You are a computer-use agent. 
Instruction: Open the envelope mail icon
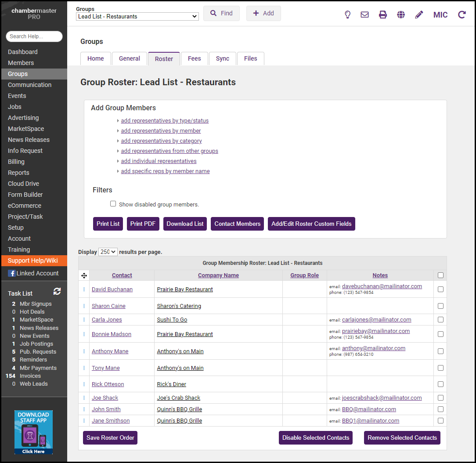click(x=364, y=14)
